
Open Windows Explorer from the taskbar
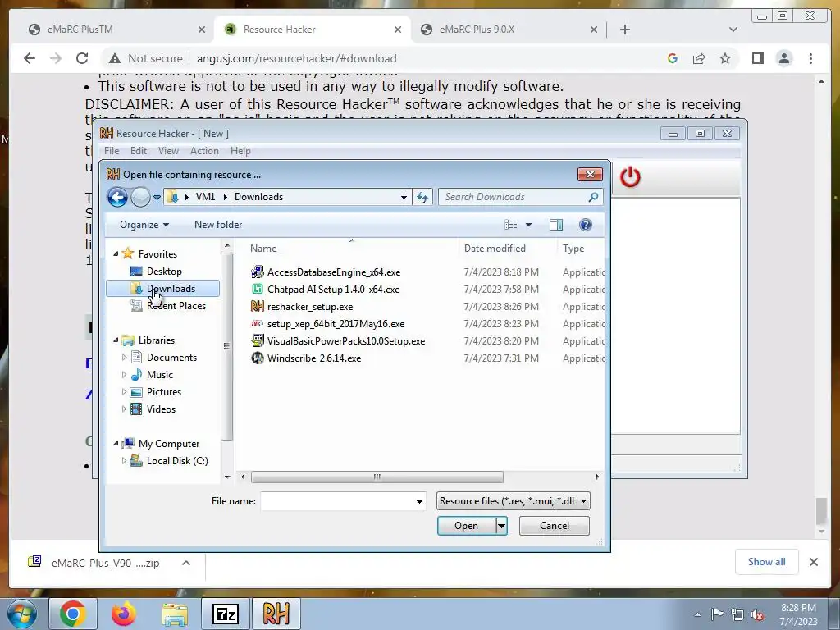[175, 614]
